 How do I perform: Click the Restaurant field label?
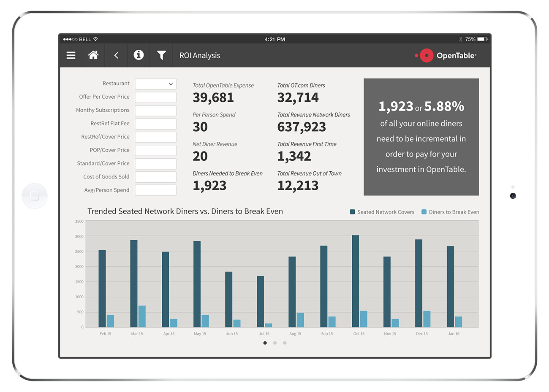coord(116,84)
